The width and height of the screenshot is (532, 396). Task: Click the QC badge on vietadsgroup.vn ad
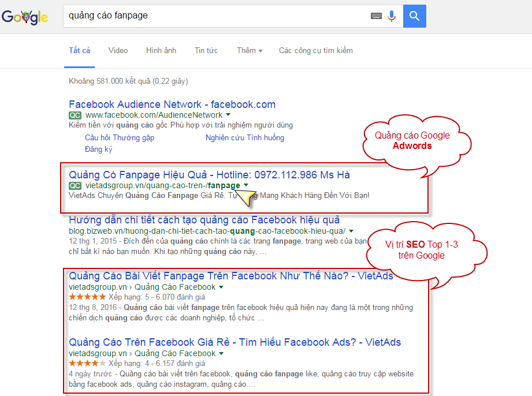coord(75,186)
